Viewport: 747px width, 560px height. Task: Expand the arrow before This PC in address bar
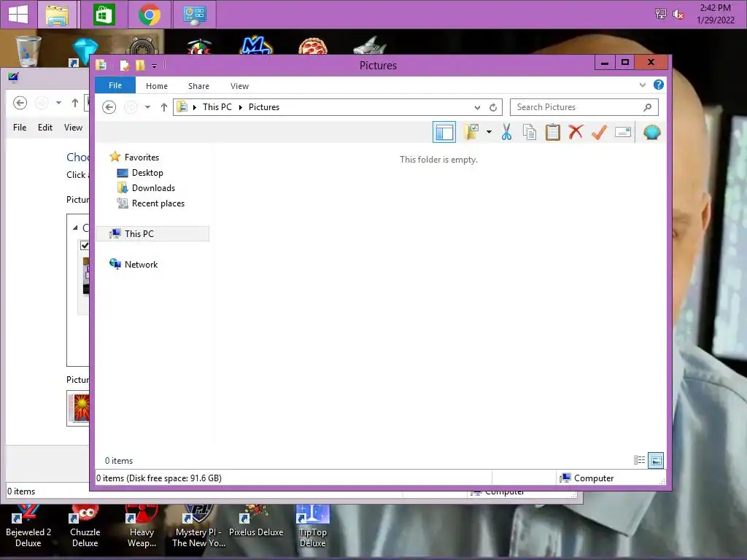pos(194,107)
